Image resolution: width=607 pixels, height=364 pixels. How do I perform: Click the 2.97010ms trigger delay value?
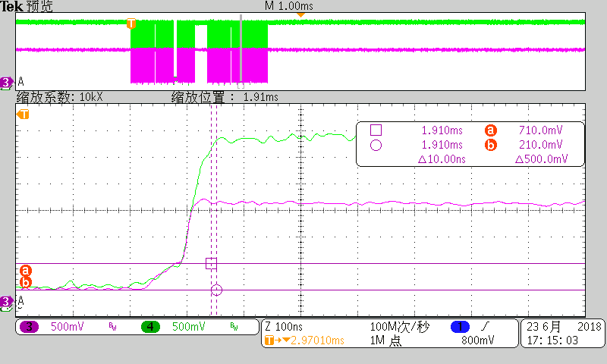[x=317, y=340]
